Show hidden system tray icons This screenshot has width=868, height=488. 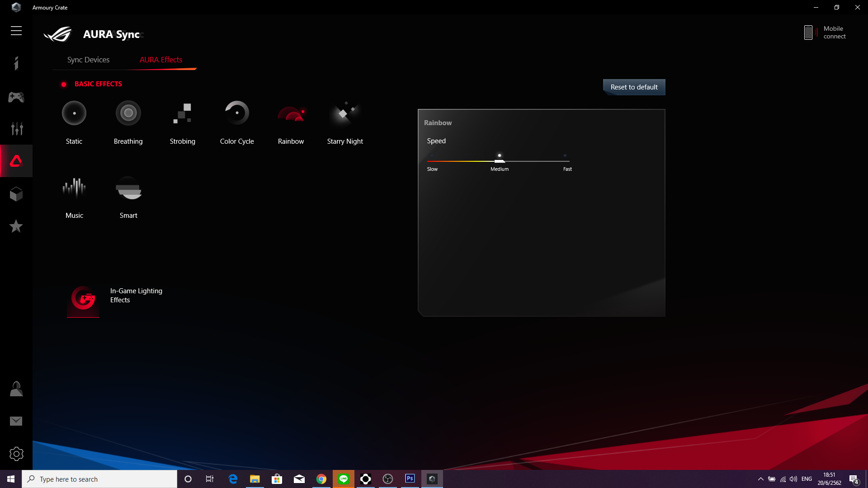[761, 479]
